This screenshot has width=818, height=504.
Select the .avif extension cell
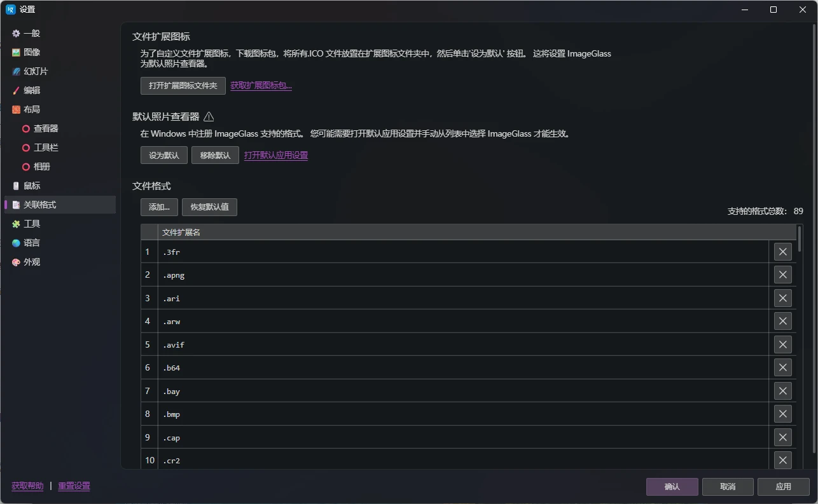[463, 344]
